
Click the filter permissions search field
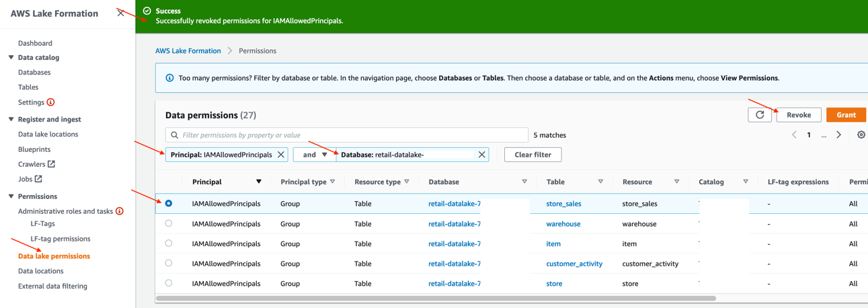(346, 135)
